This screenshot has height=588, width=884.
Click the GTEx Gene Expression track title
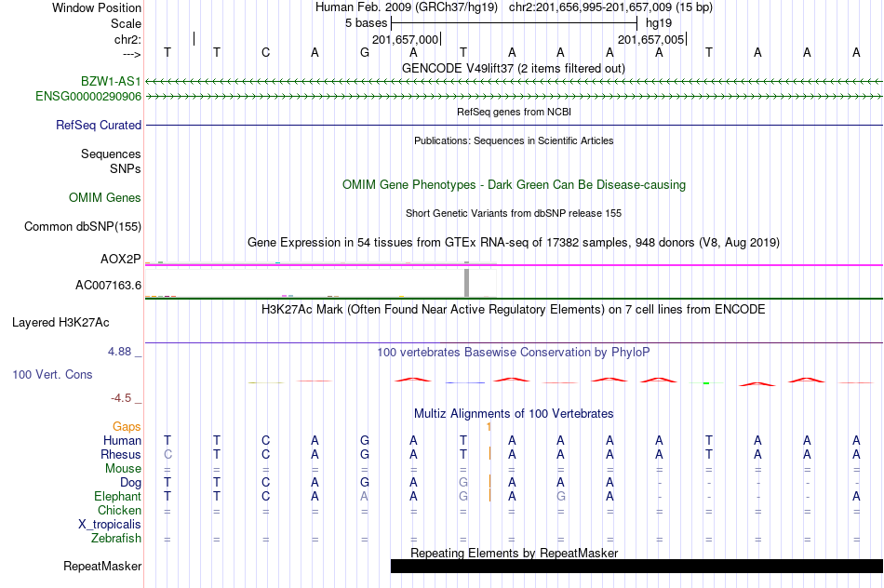coord(514,243)
